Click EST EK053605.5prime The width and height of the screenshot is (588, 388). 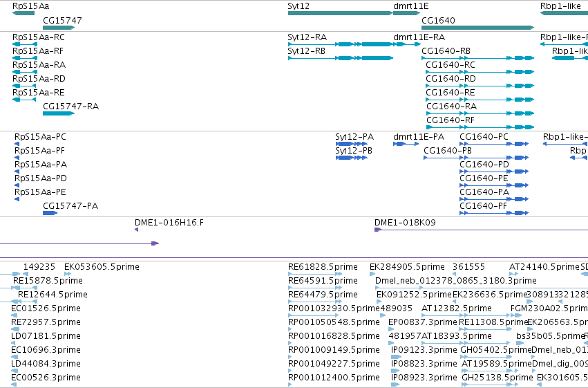68,274
